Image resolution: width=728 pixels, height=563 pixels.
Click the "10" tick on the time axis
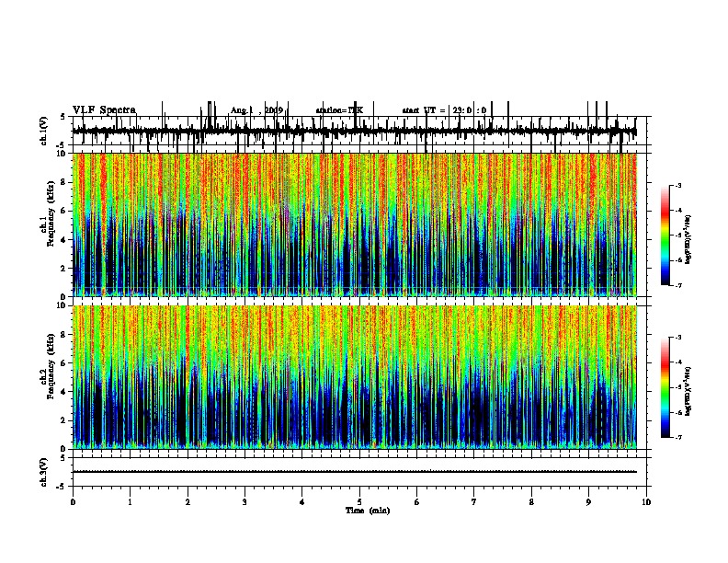tap(646, 502)
